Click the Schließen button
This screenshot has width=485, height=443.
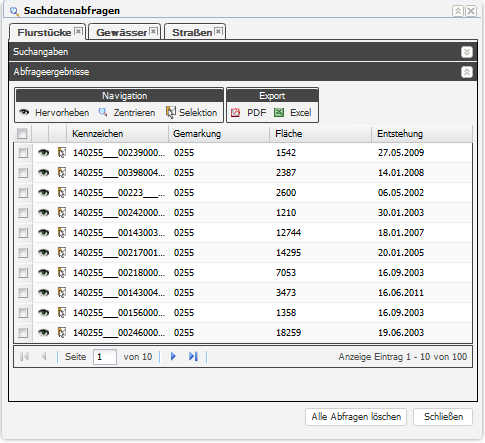point(443,417)
